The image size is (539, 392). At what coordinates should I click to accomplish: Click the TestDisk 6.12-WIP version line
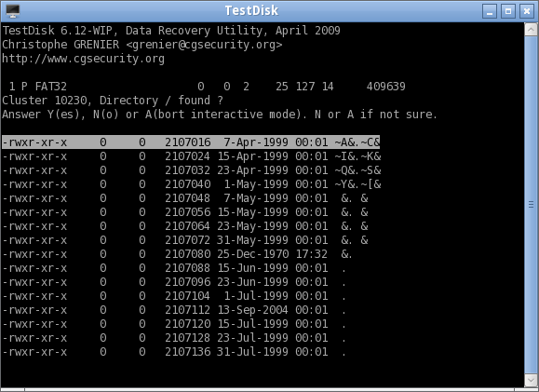171,31
